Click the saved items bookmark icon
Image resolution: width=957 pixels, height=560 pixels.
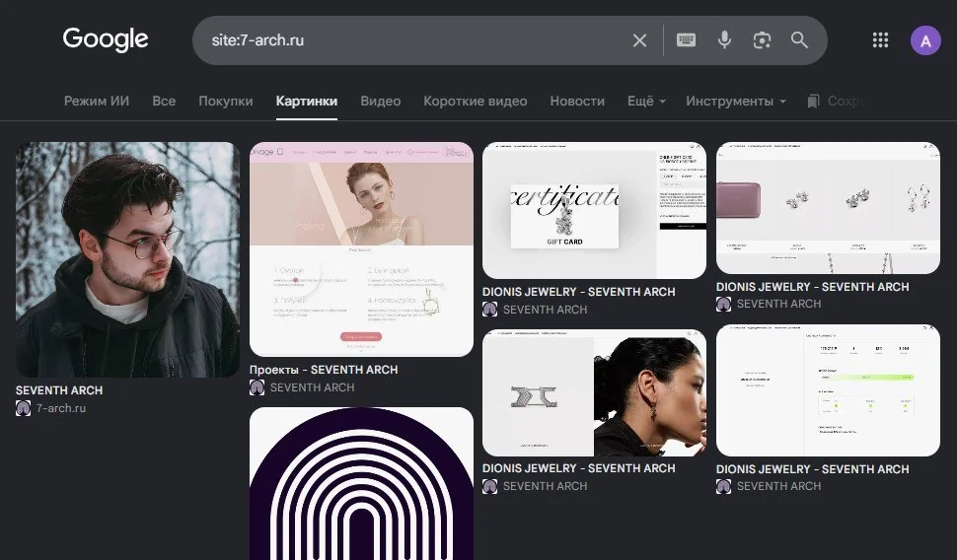click(x=813, y=102)
